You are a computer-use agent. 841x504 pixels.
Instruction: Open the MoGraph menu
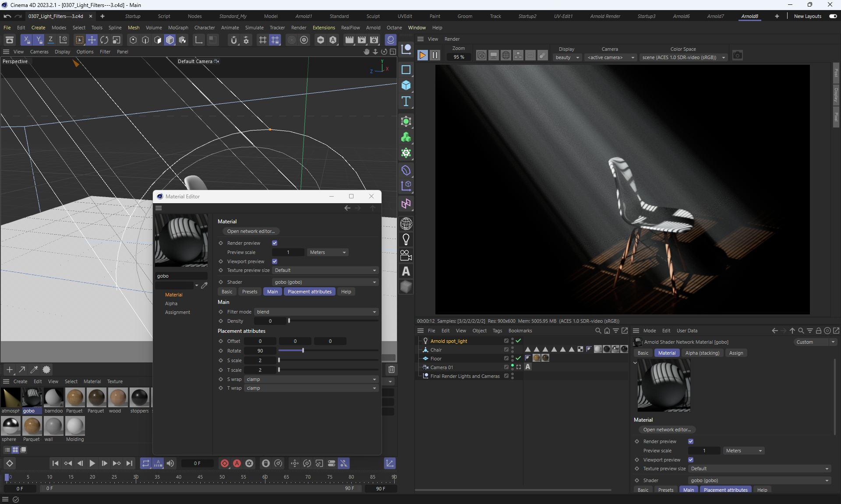pos(178,28)
